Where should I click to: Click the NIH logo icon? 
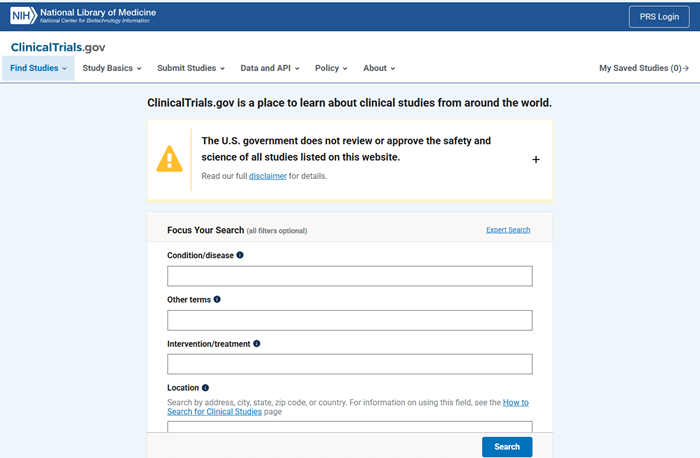23,16
